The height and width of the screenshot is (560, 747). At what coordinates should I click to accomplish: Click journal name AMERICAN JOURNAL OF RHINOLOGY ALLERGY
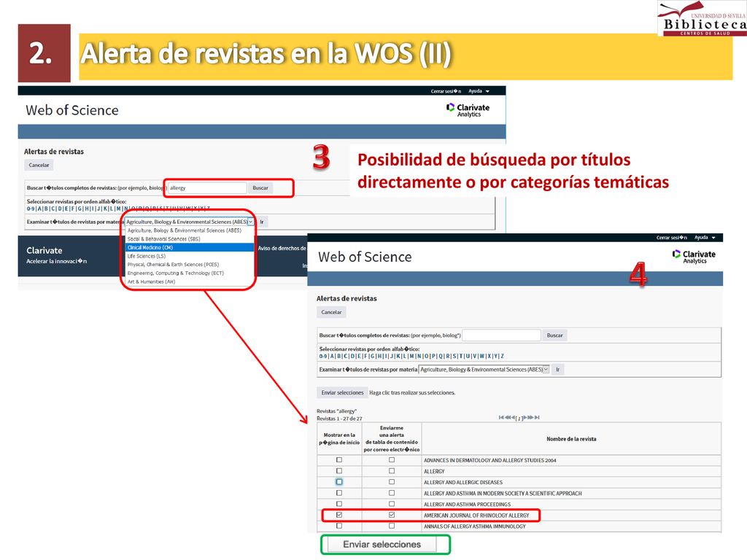click(x=476, y=516)
